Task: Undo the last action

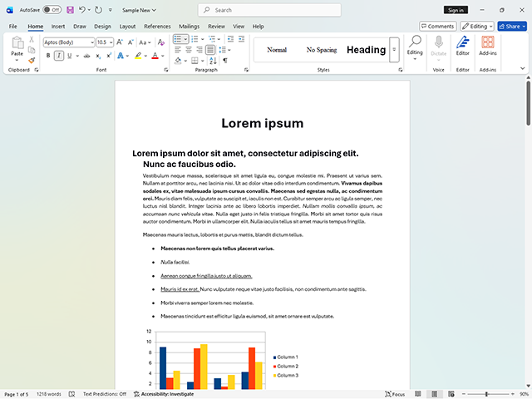Action: [82, 10]
